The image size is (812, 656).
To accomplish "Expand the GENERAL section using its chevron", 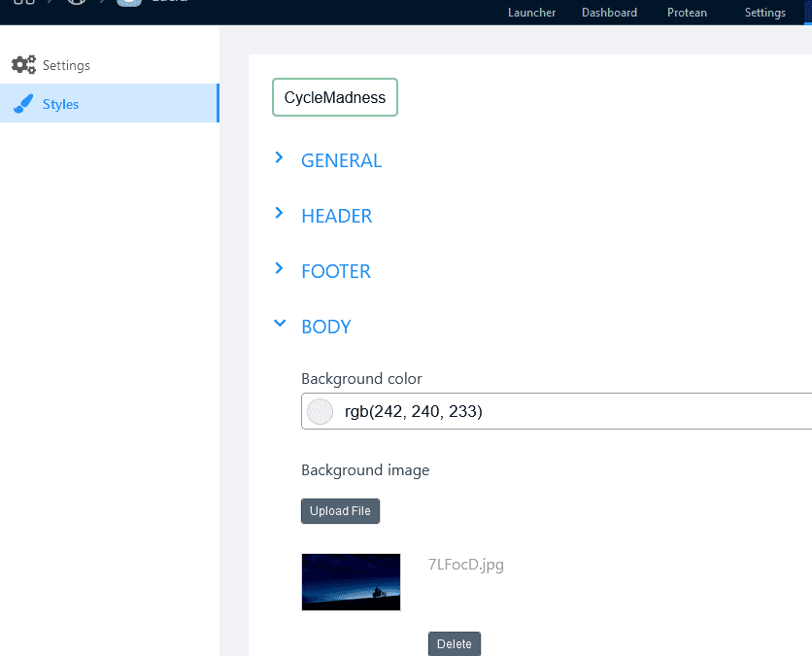I will click(279, 157).
